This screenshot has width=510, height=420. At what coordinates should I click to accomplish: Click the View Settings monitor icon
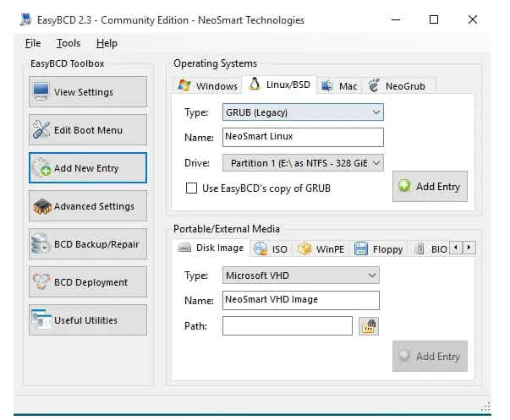[41, 91]
